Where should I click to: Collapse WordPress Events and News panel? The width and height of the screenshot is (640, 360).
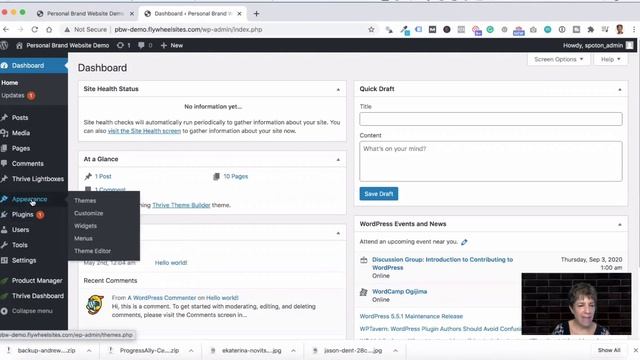point(620,224)
